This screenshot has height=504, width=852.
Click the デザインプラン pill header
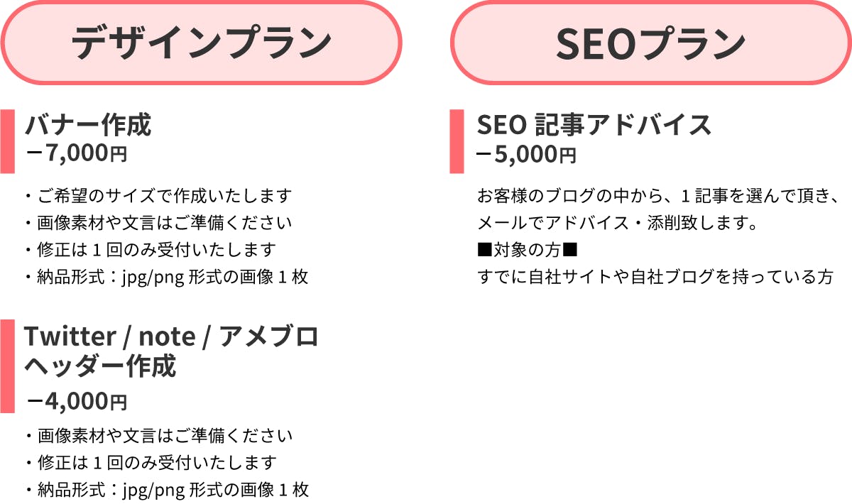(x=202, y=43)
